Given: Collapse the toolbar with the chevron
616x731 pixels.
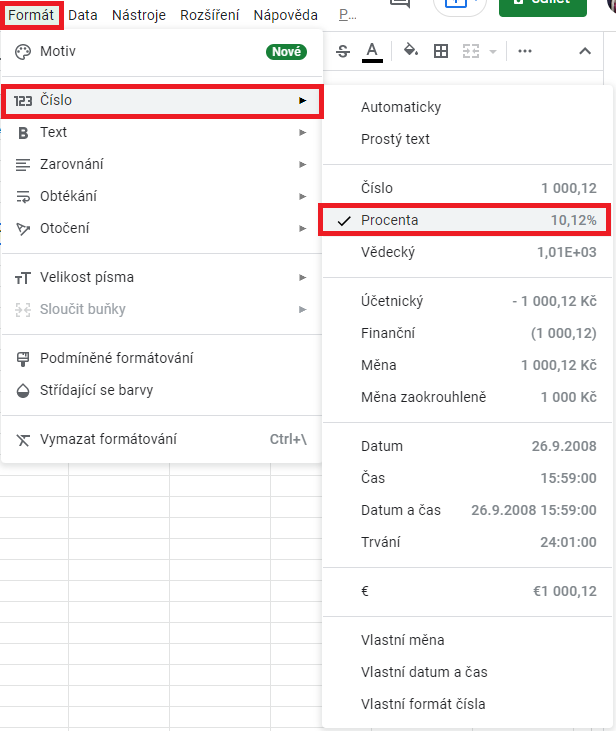Looking at the screenshot, I should pyautogui.click(x=585, y=51).
